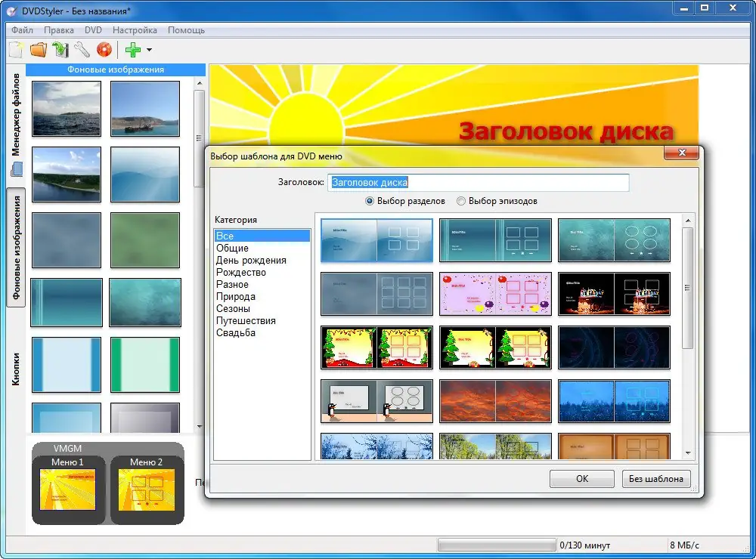Click the down arrow of the template list scrollbar
The width and height of the screenshot is (756, 559).
(688, 453)
